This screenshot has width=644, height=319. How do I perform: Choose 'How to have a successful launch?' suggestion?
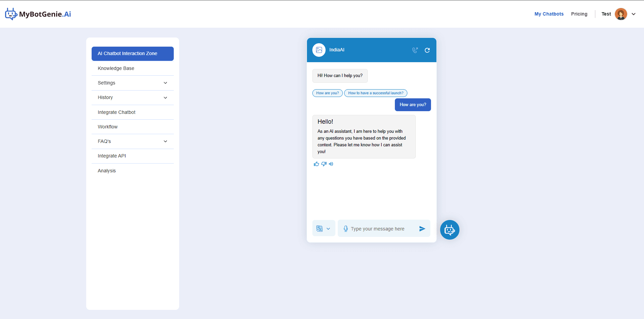click(x=376, y=93)
